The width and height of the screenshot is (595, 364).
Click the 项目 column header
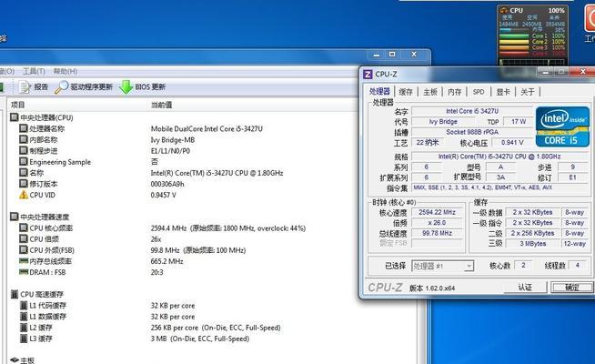17,105
